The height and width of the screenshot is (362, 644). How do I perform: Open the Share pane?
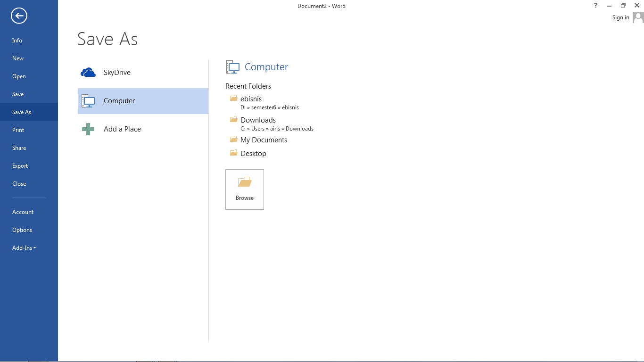tap(19, 148)
